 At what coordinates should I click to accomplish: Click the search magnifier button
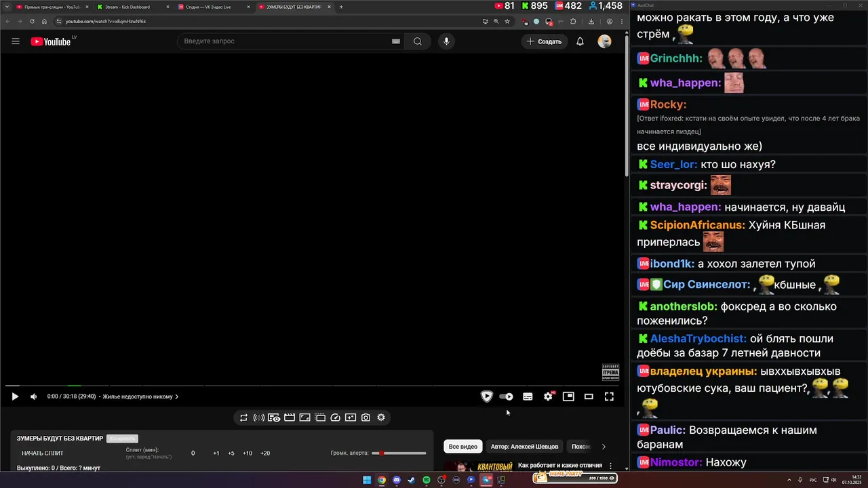[x=418, y=41]
